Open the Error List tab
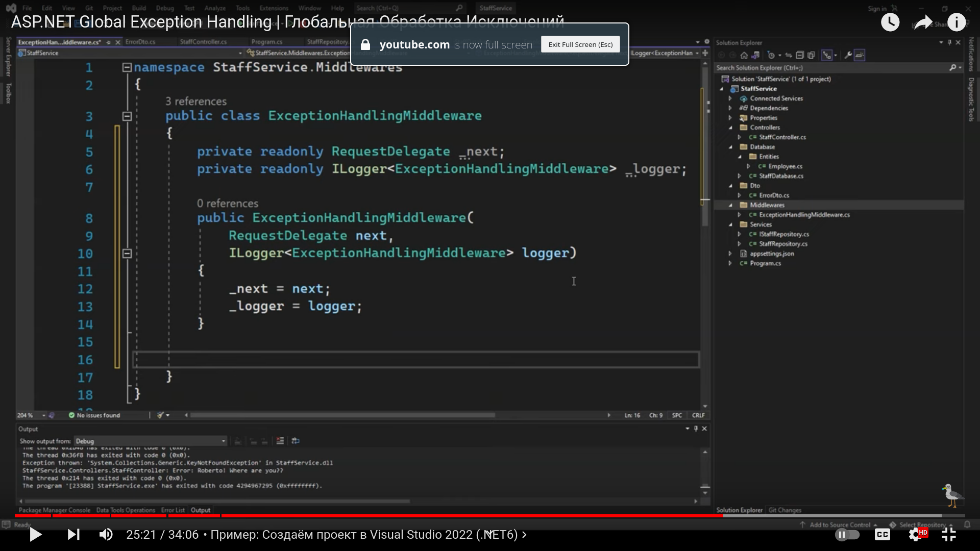The image size is (980, 551). pos(173,510)
